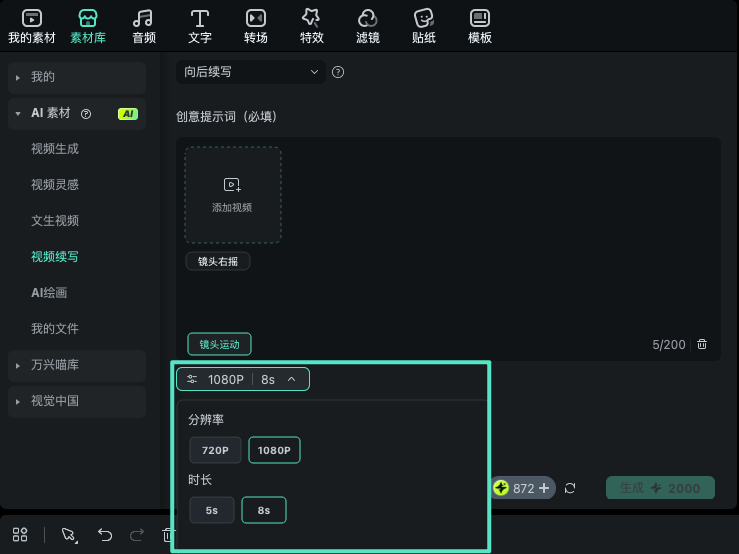Open the 模板 templates tab
Image resolution: width=739 pixels, height=554 pixels.
pos(480,27)
